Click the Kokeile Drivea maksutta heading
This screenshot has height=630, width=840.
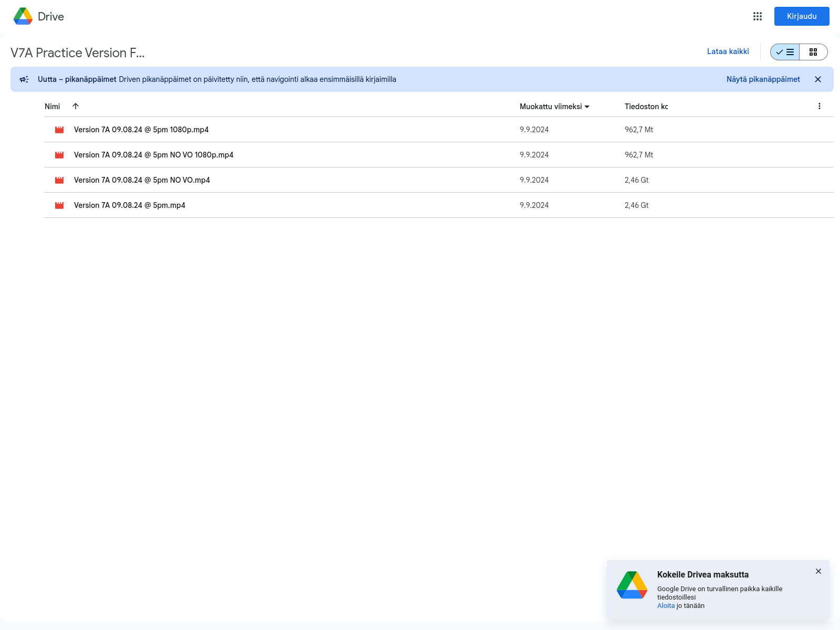703,574
